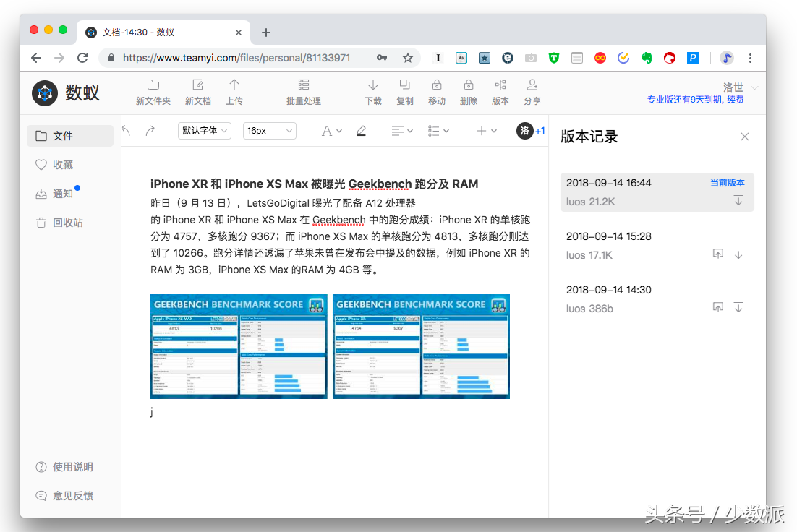Image resolution: width=797 pixels, height=532 pixels.
Task: Select the 2018-09-14 16:44 version entry
Action: click(x=657, y=192)
